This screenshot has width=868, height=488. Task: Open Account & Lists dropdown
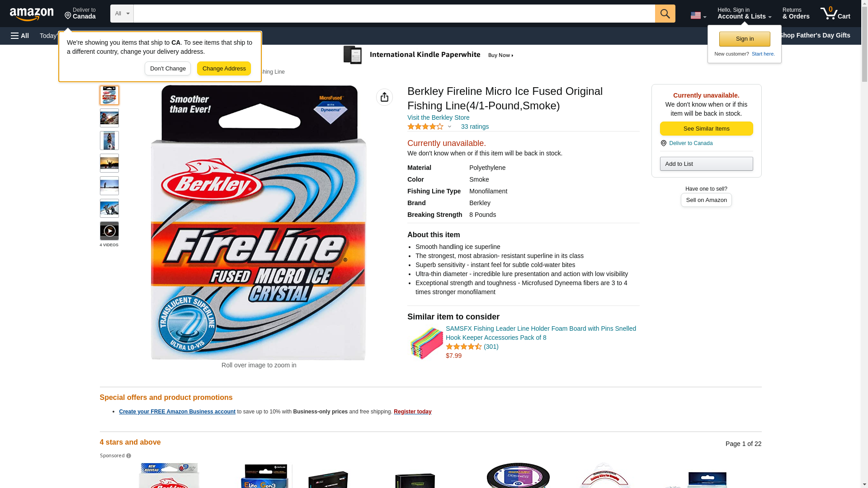[744, 14]
